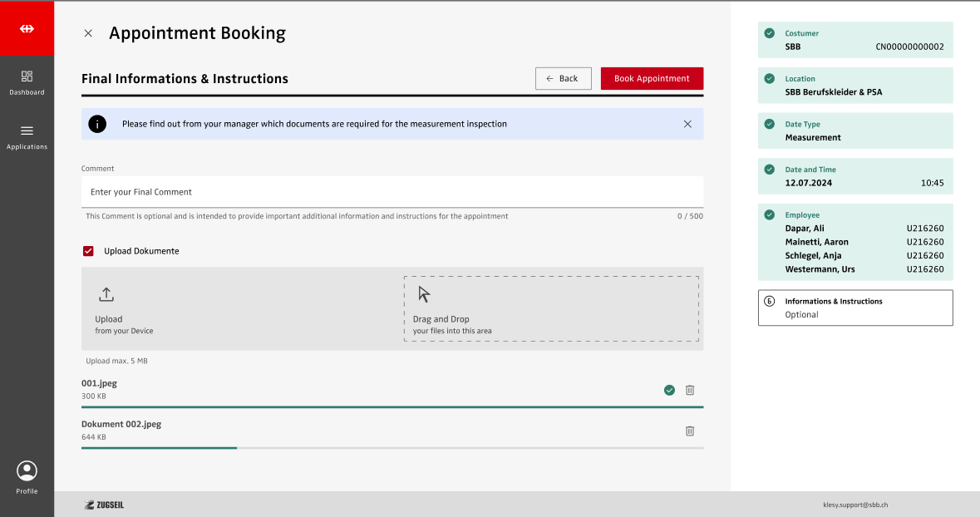Select the Informations & Instructions step
Viewport: 980px width, 517px height.
(x=854, y=308)
